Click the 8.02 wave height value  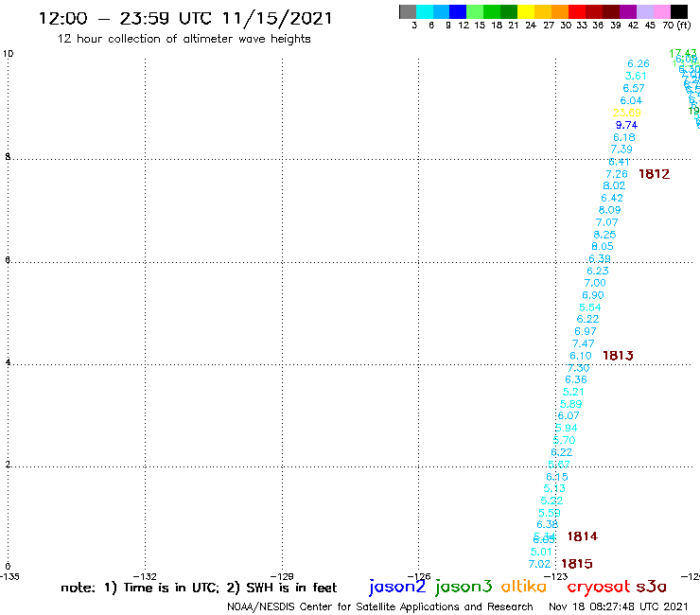tap(614, 185)
